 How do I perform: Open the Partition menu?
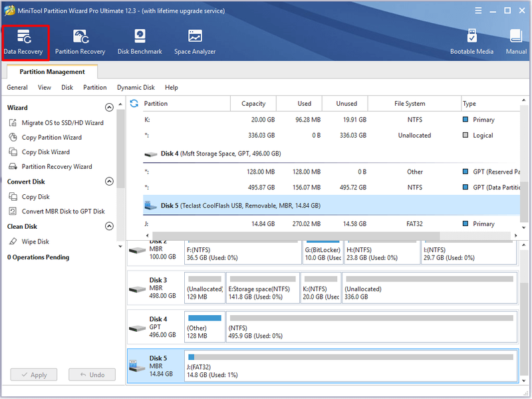pyautogui.click(x=95, y=88)
